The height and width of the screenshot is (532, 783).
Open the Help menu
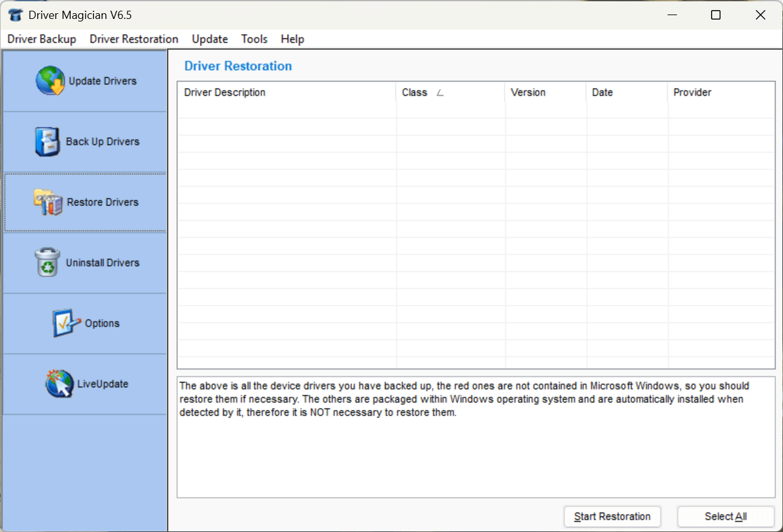(293, 39)
